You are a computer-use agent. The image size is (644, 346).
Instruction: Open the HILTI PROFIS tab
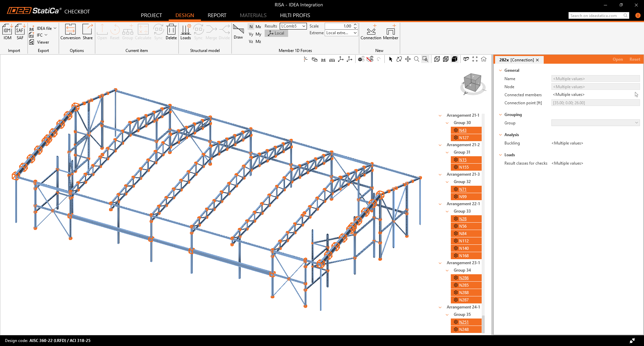[295, 15]
